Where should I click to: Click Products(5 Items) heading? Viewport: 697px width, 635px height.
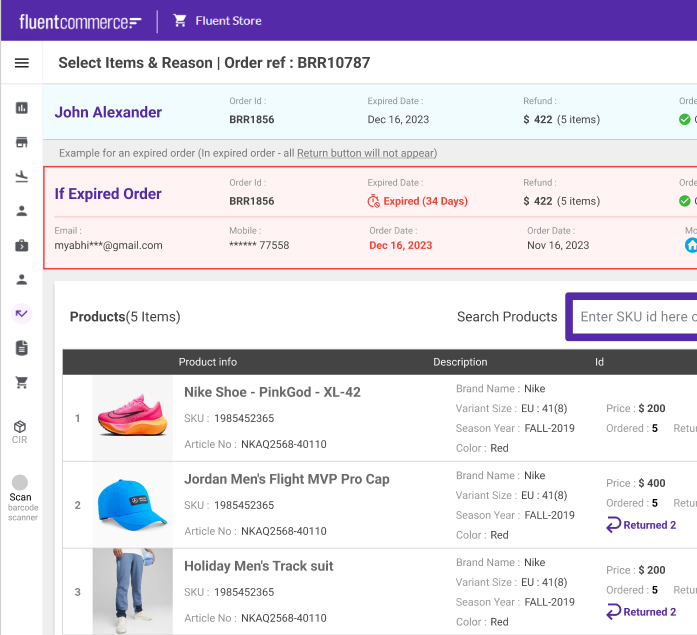[x=125, y=317]
